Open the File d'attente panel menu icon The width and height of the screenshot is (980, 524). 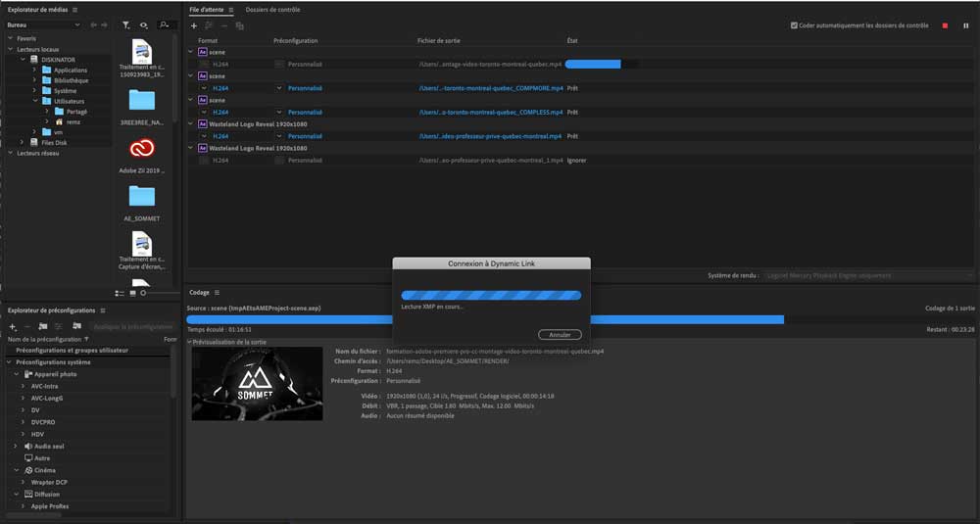pos(230,10)
